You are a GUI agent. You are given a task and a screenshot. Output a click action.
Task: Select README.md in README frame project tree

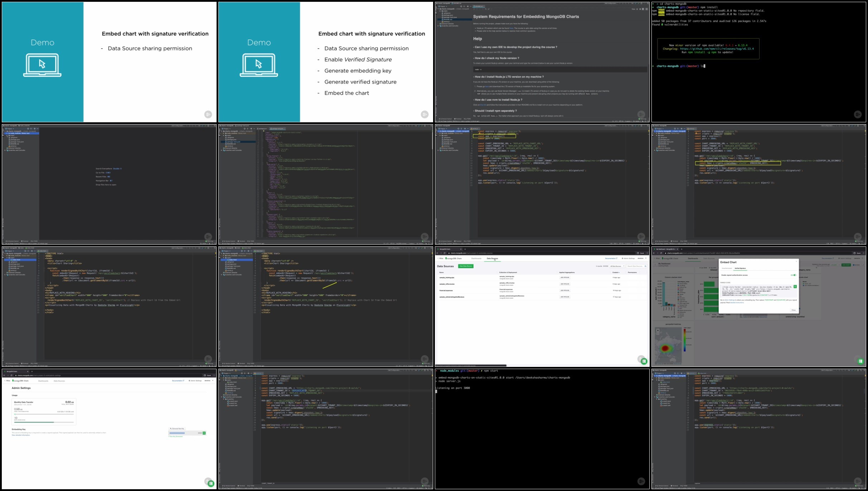(448, 19)
